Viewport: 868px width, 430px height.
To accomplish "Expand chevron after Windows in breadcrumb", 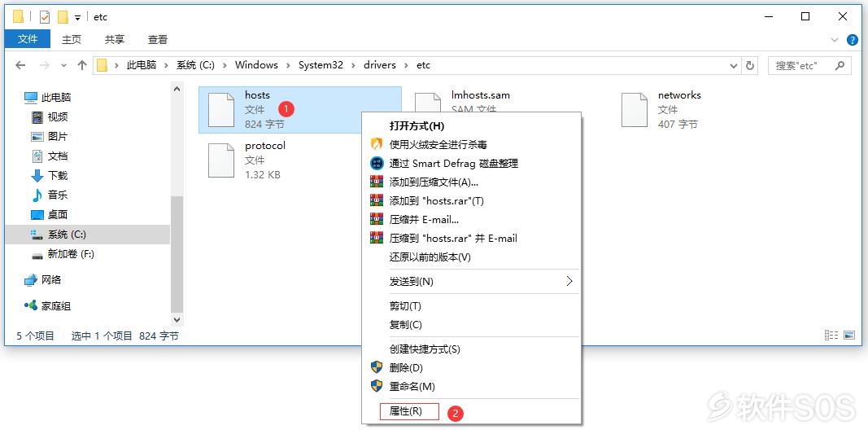I will 288,65.
